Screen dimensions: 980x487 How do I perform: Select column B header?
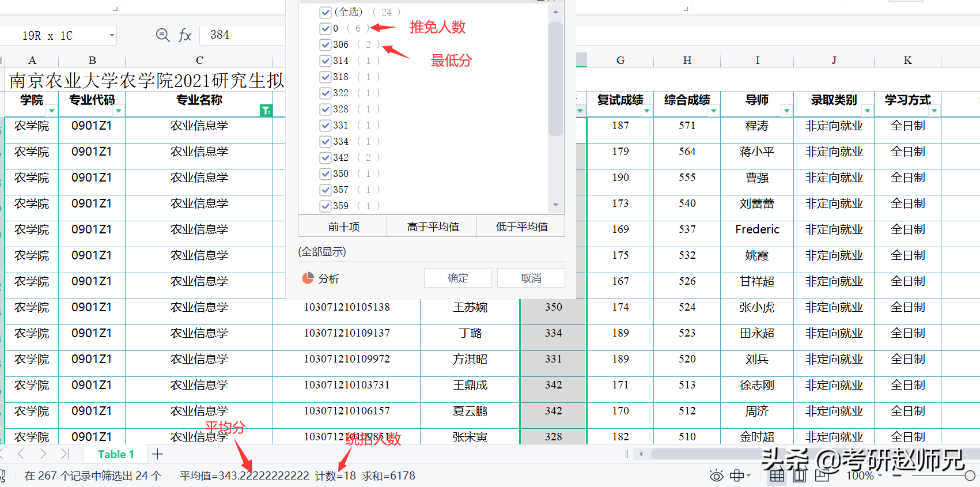(92, 60)
